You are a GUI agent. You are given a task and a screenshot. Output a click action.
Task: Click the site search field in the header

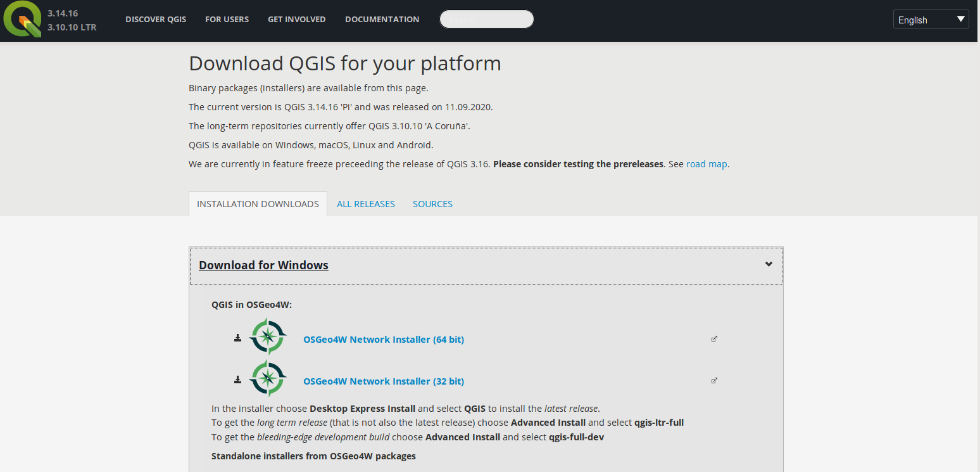[x=487, y=19]
